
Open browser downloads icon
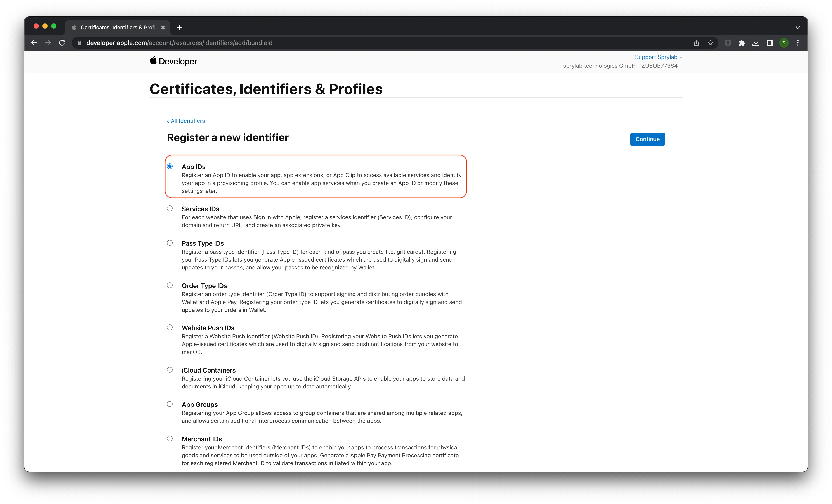click(756, 43)
